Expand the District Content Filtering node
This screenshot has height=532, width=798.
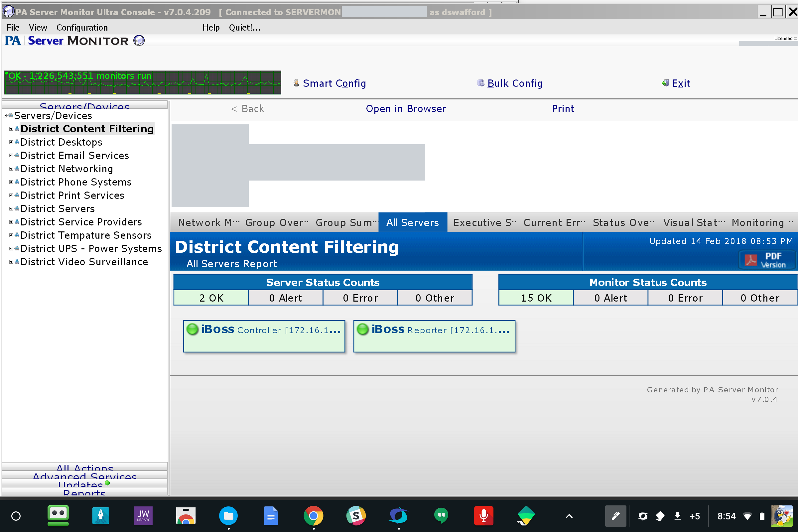coord(11,129)
